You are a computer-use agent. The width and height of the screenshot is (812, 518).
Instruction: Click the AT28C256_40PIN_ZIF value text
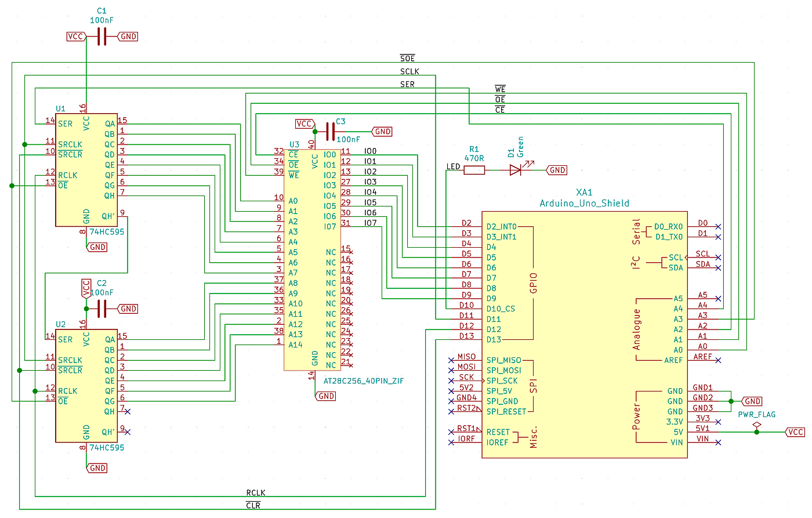pos(363,381)
